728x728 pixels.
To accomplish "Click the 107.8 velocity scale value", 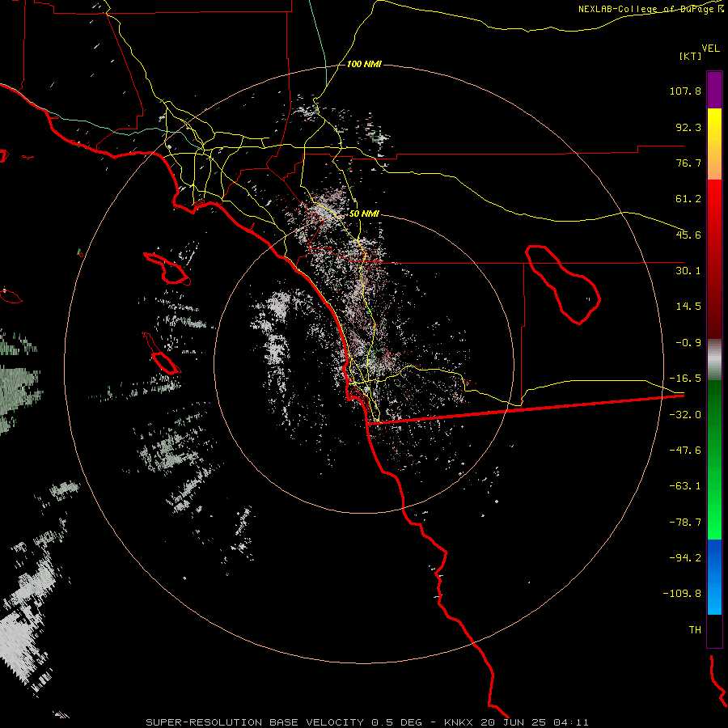I will 685,91.
